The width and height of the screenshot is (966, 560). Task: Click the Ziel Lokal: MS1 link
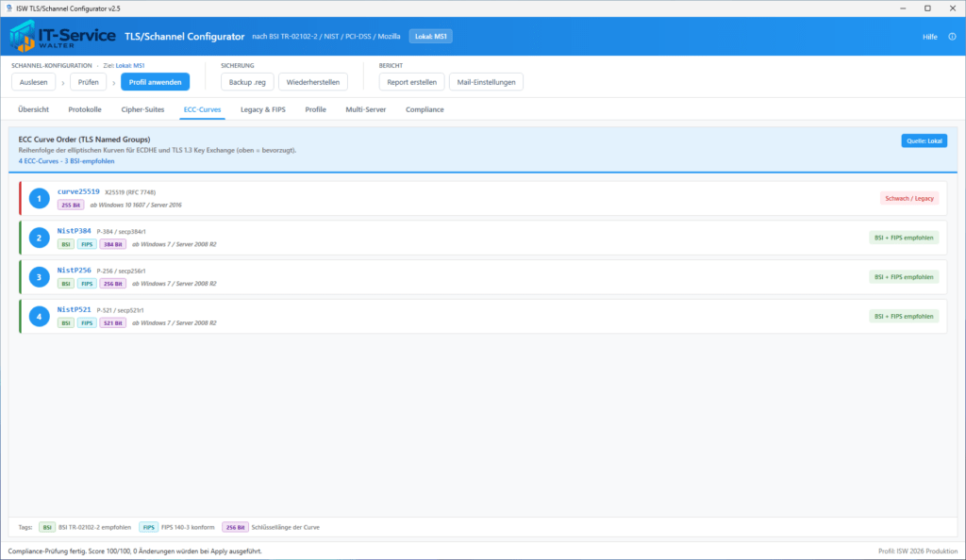pos(130,65)
